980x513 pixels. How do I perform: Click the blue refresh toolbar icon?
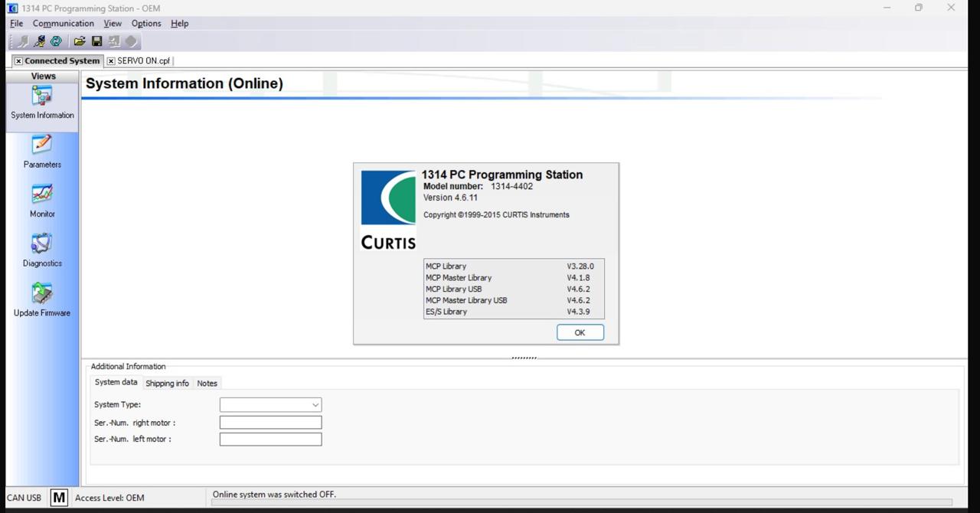click(56, 41)
